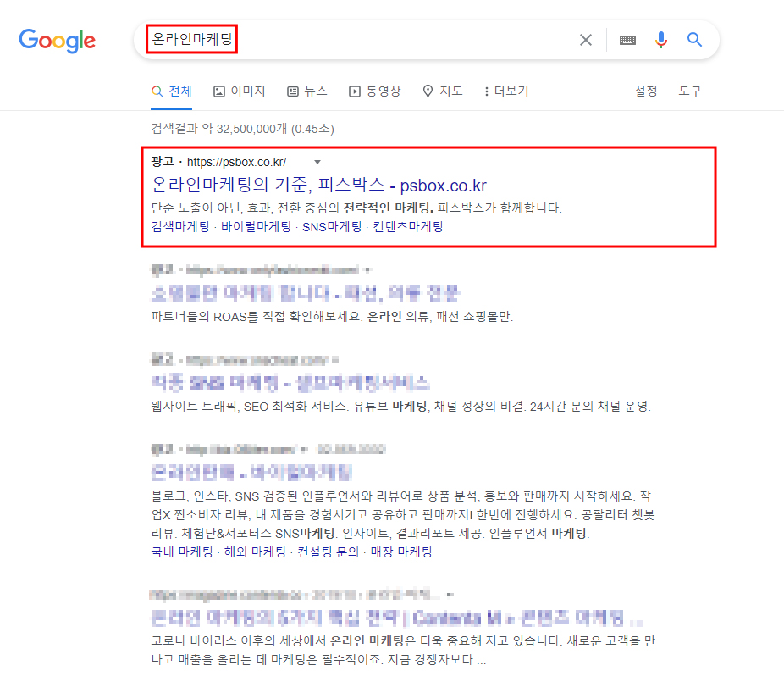Screen dimensions: 784x693
Task: Switch to the 지도 tab
Action: [443, 91]
